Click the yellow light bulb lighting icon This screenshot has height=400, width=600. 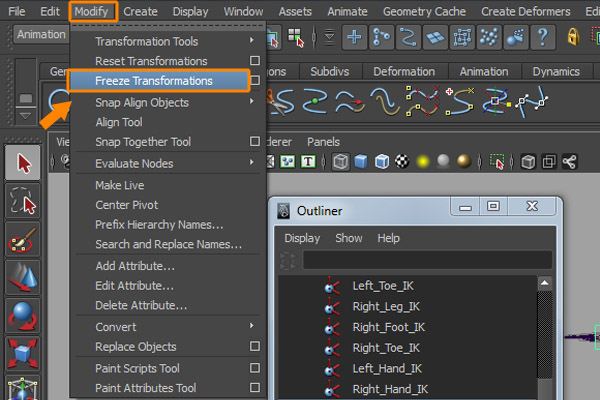(423, 162)
